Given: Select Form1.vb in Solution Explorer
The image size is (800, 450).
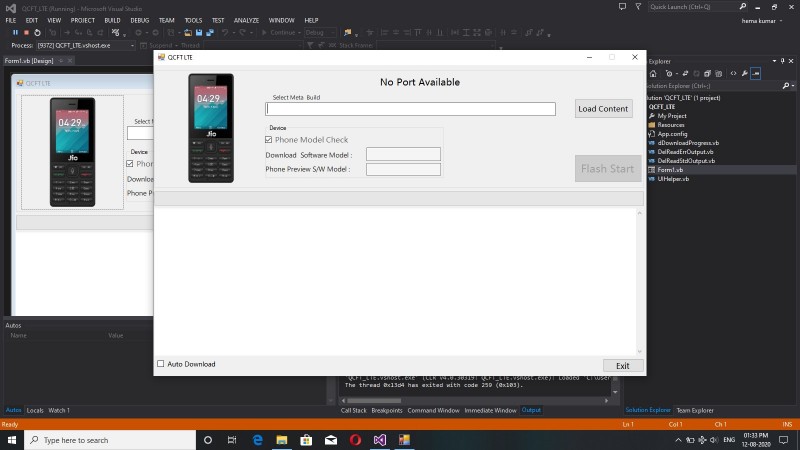Looking at the screenshot, I should coord(670,170).
